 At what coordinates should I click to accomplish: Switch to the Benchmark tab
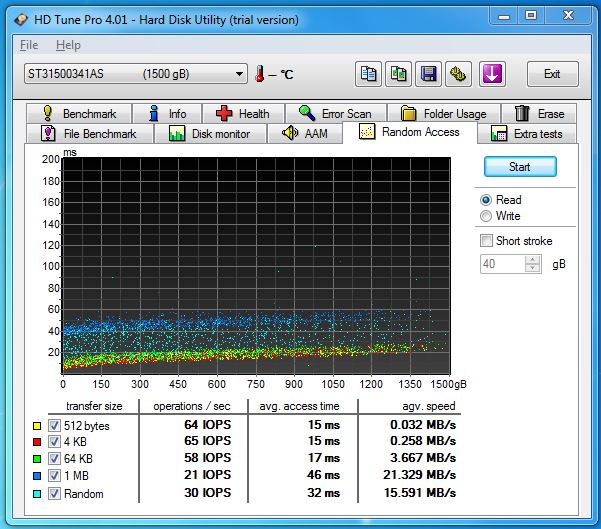pyautogui.click(x=79, y=113)
